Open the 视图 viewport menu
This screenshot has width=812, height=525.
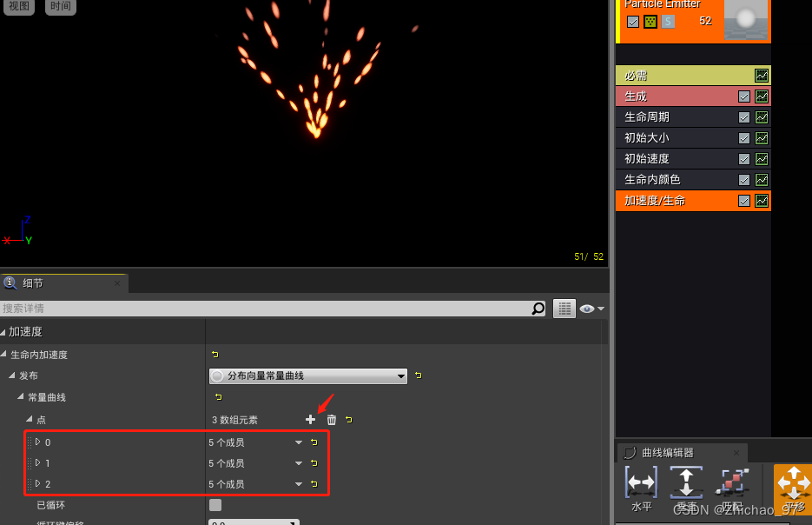coord(19,6)
